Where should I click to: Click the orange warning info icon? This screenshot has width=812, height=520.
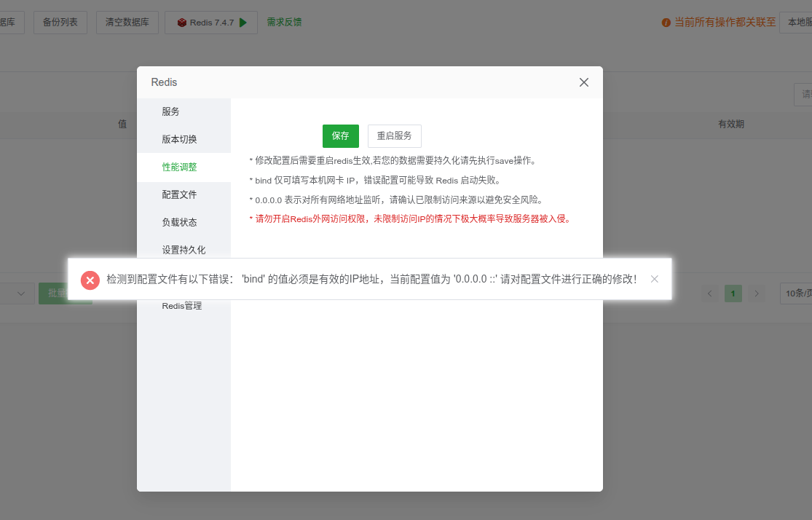tap(666, 23)
